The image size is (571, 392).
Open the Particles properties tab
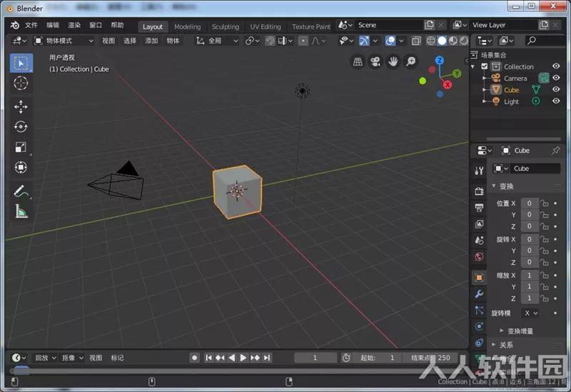pyautogui.click(x=479, y=310)
